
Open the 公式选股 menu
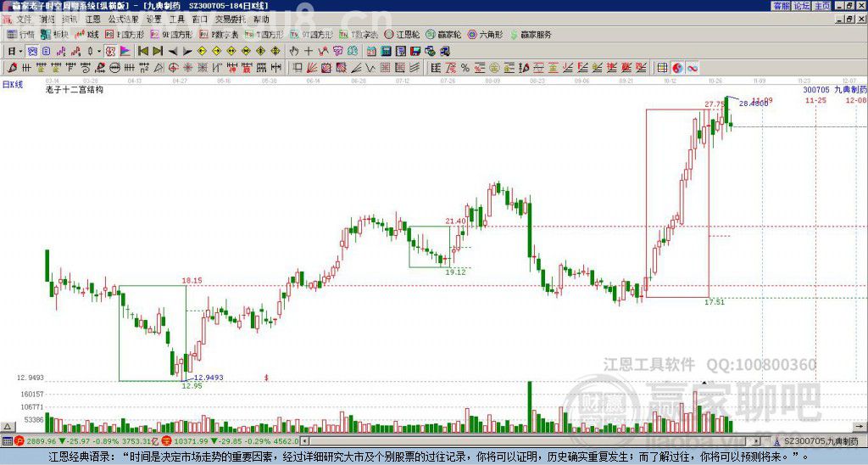point(124,19)
